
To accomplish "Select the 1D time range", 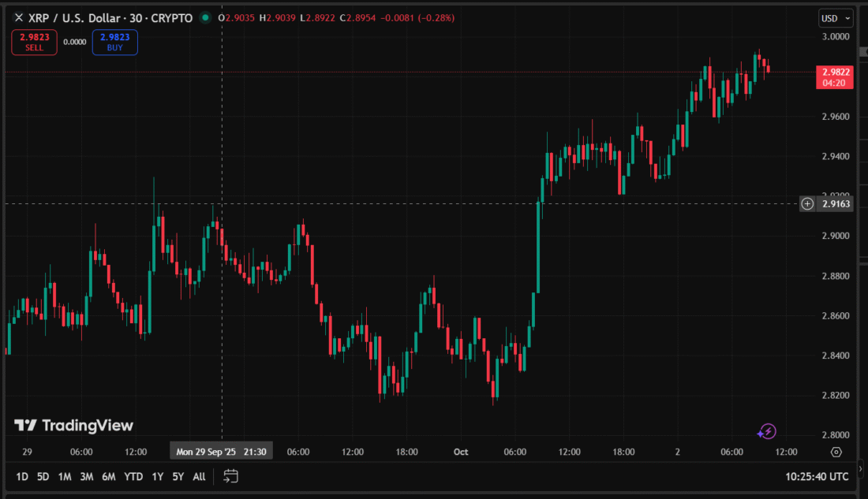I will pos(22,476).
